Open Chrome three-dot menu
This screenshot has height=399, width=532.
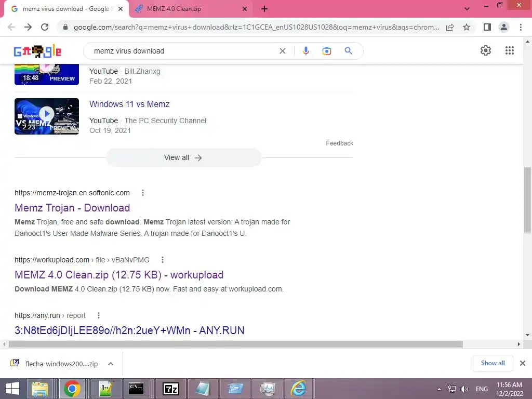pos(521,27)
